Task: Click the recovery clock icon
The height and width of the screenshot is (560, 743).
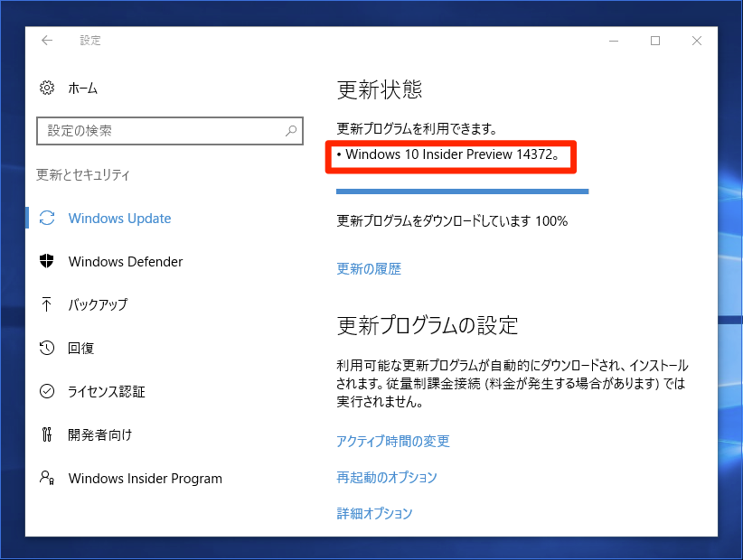Action: point(46,348)
